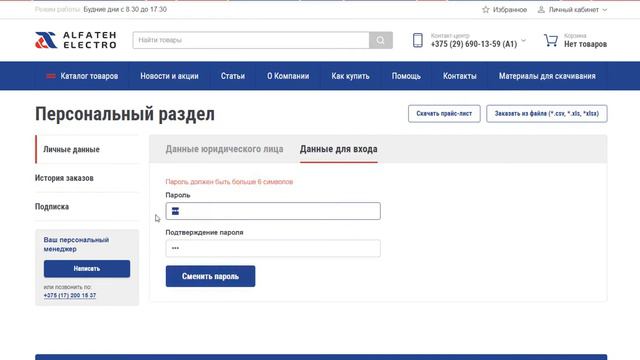Focus the Пароль input field
This screenshot has width=640, height=360.
[x=273, y=211]
